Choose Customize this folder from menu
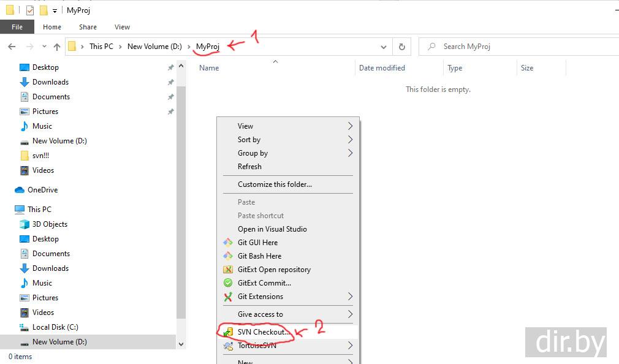Screen dimensions: 619x364 [275, 184]
